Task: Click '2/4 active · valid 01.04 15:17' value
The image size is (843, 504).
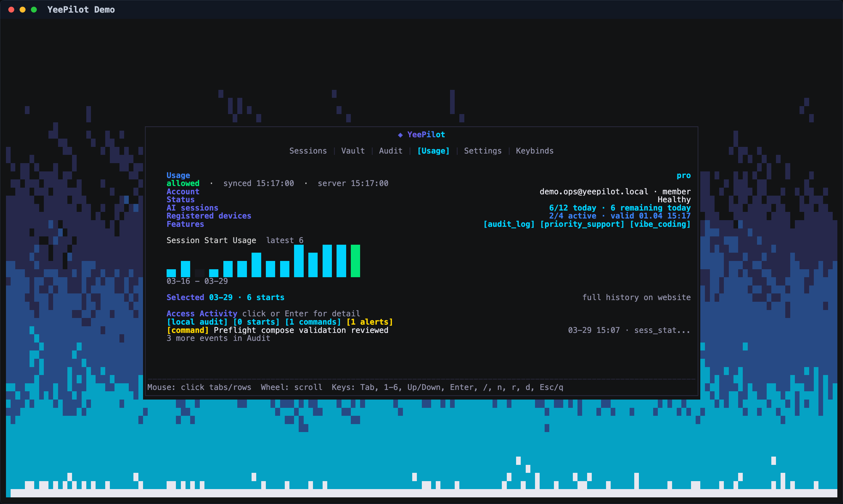Action: (620, 216)
